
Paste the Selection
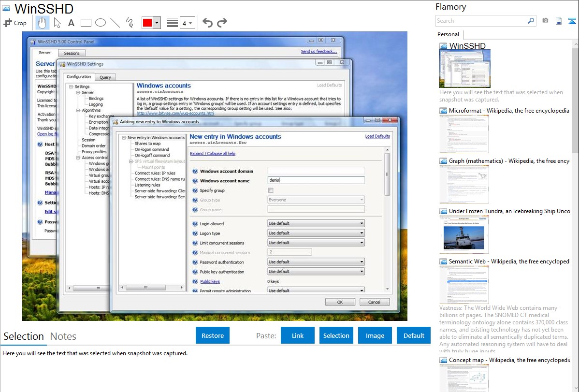click(x=336, y=335)
